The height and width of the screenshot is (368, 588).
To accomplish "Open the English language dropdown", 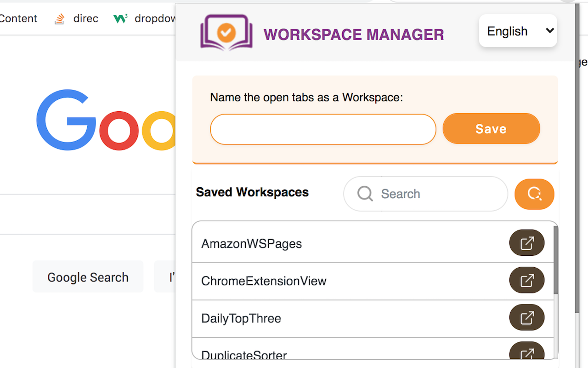I will click(518, 31).
